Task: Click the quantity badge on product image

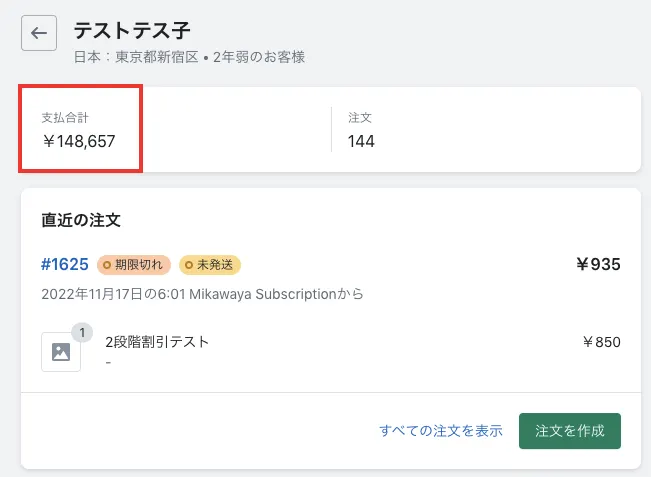Action: click(83, 331)
